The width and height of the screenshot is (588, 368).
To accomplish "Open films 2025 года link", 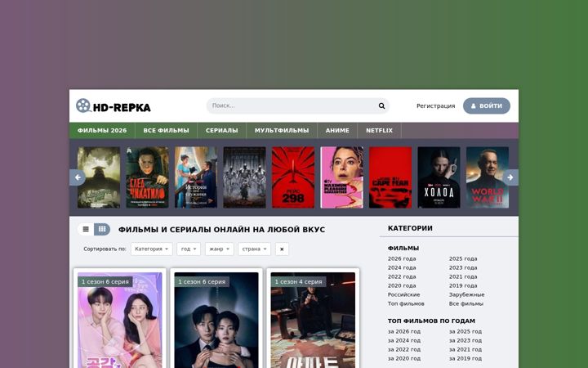I will pos(463,258).
